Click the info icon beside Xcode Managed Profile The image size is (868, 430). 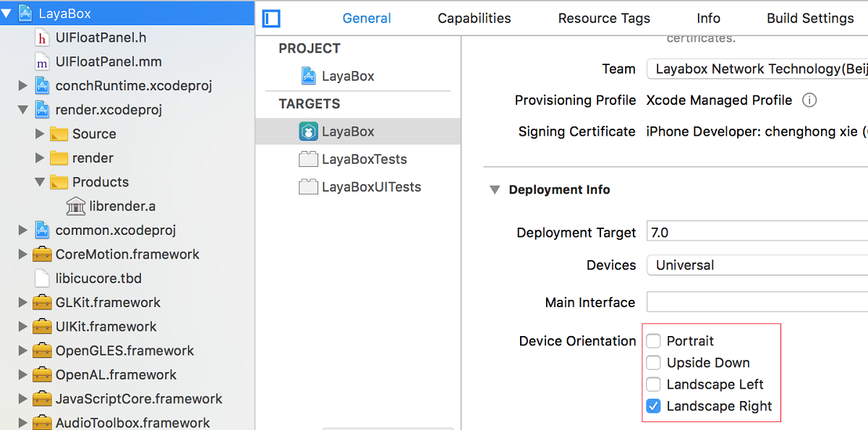tap(809, 100)
